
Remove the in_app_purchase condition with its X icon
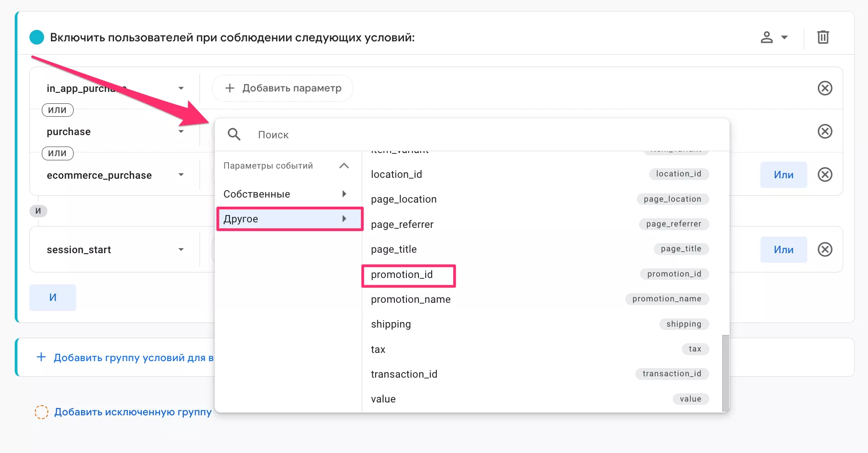click(825, 88)
